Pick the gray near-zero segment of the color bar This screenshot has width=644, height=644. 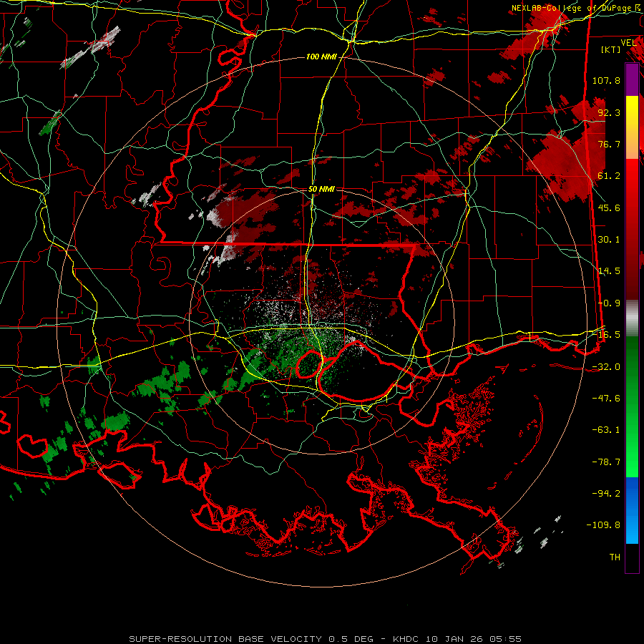[632, 318]
